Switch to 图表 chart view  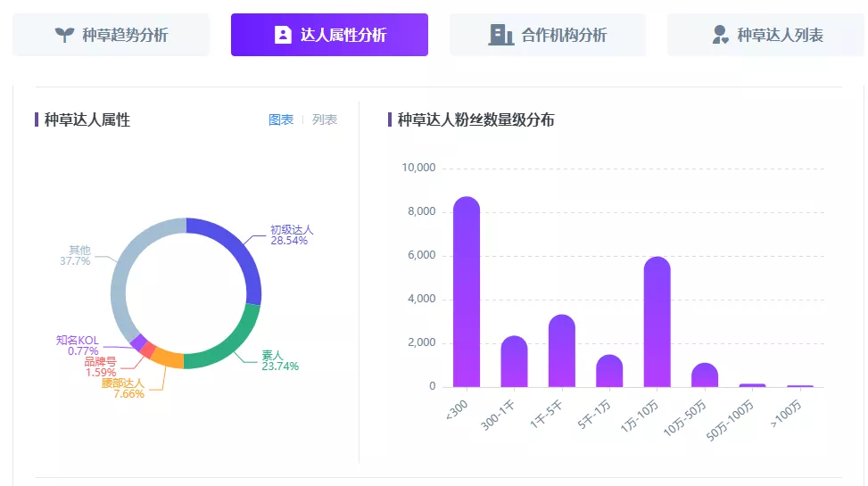[x=281, y=119]
